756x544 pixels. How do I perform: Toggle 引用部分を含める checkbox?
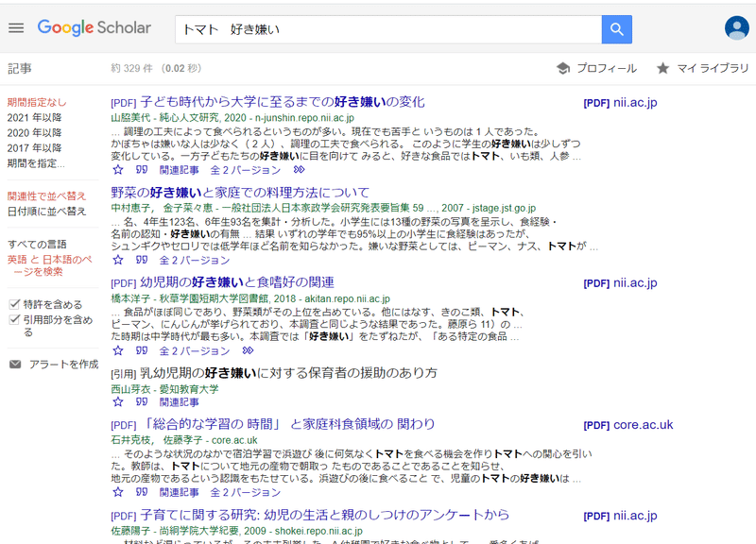(14, 319)
